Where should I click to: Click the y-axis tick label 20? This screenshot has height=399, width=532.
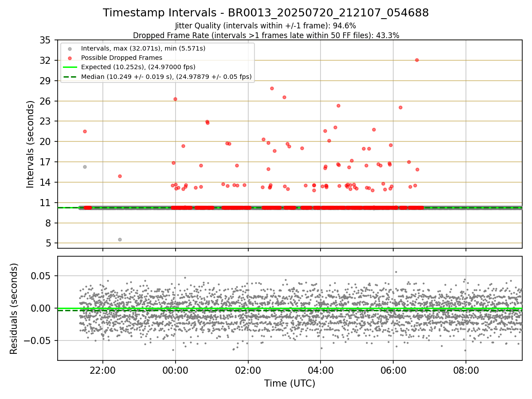(45, 142)
